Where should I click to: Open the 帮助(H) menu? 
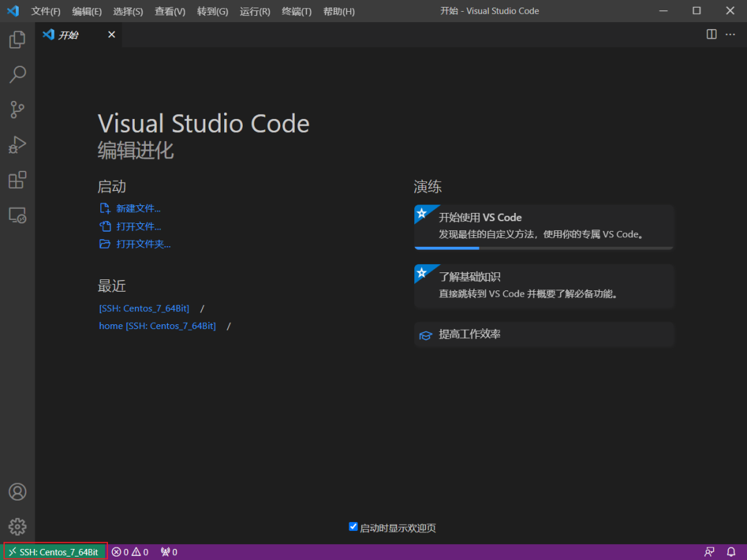(x=339, y=11)
